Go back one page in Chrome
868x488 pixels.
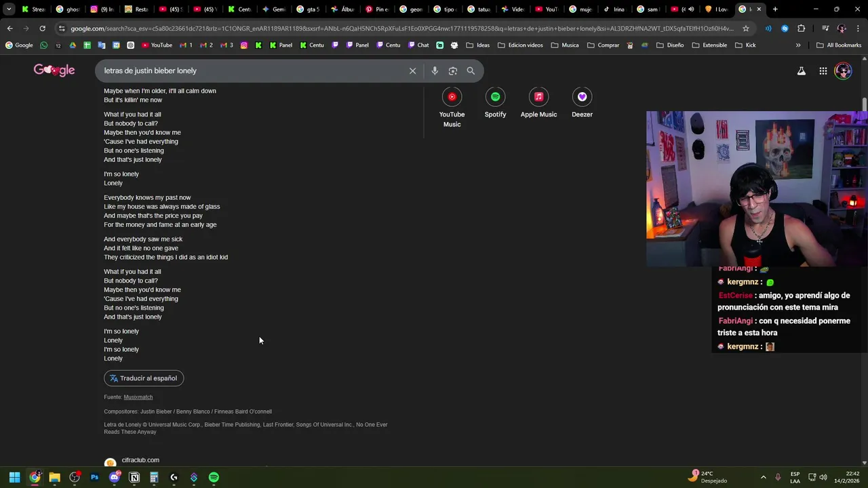point(9,28)
